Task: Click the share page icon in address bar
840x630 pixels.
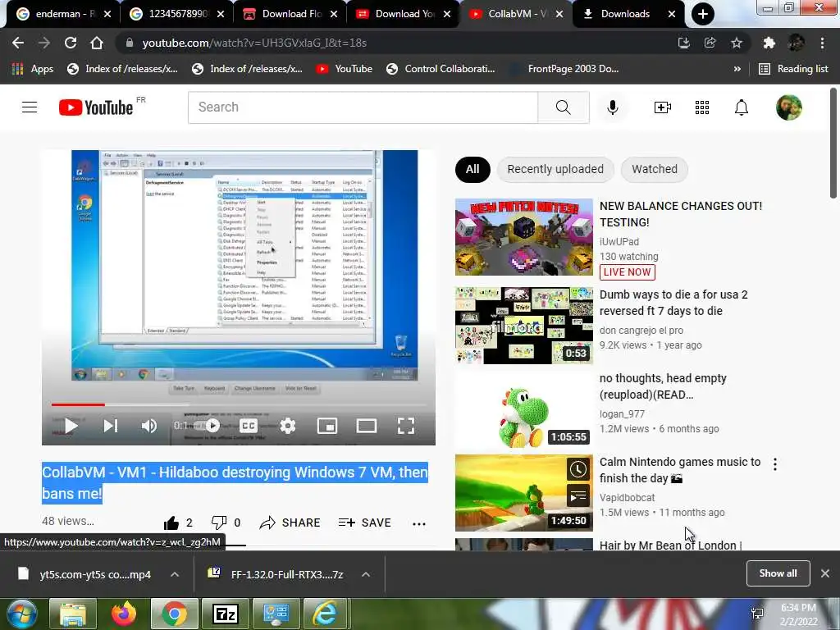Action: pyautogui.click(x=710, y=43)
